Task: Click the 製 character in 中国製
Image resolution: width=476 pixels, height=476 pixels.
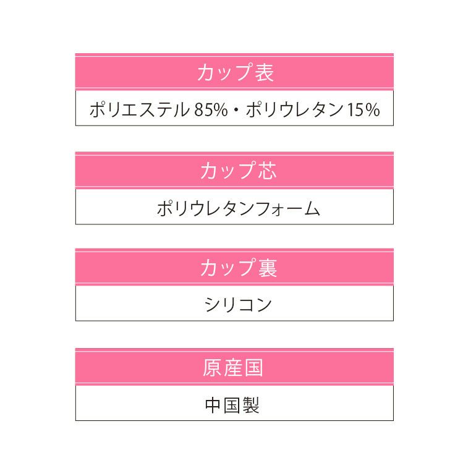Action: point(250,404)
